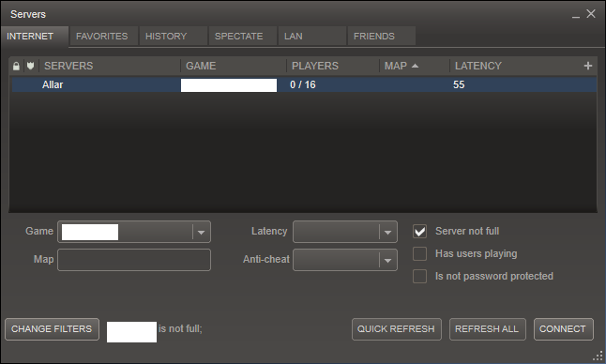Sort by the anti-cheat shield column icon
The width and height of the screenshot is (606, 364).
(31, 66)
